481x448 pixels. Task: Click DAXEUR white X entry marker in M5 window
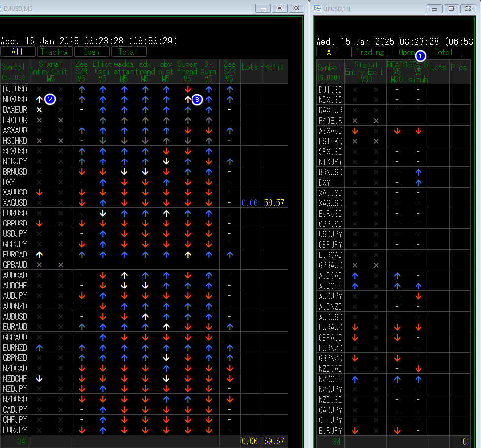coord(39,110)
